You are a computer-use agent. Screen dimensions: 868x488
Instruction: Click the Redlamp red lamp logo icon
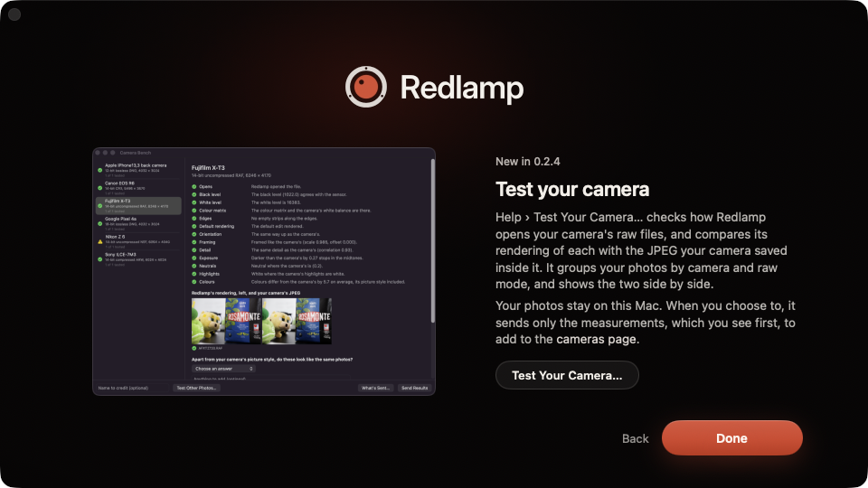coord(366,87)
